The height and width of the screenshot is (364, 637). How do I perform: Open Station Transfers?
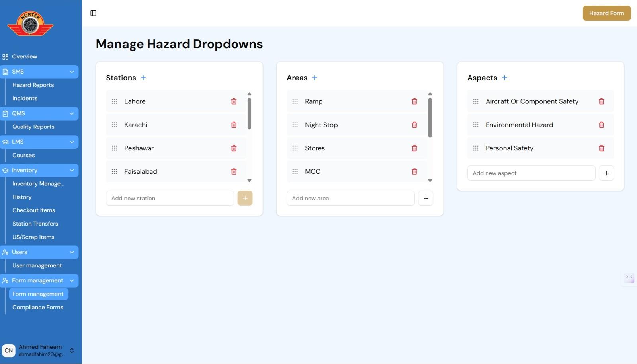pyautogui.click(x=35, y=224)
